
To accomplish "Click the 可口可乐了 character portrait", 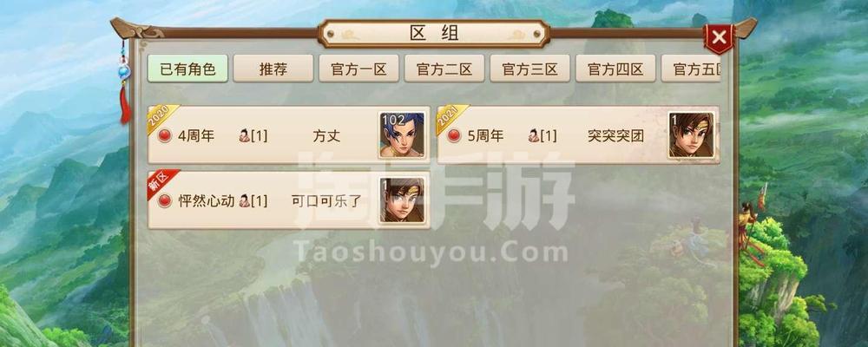I will coord(402,200).
